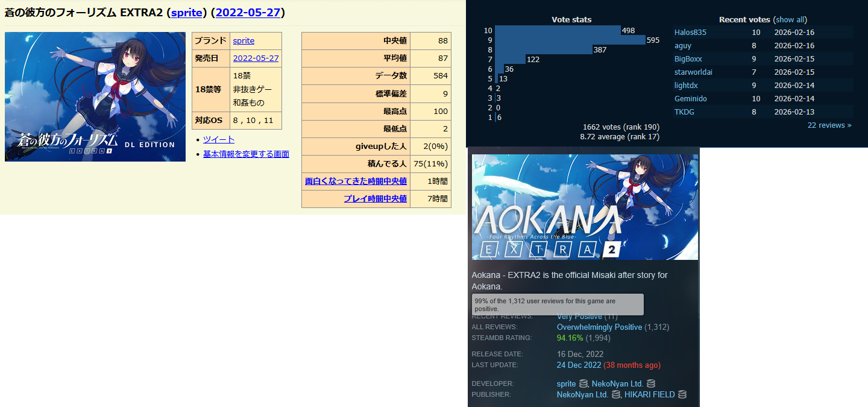The height and width of the screenshot is (407, 868).
Task: Open user TKDG profile link
Action: pos(684,112)
